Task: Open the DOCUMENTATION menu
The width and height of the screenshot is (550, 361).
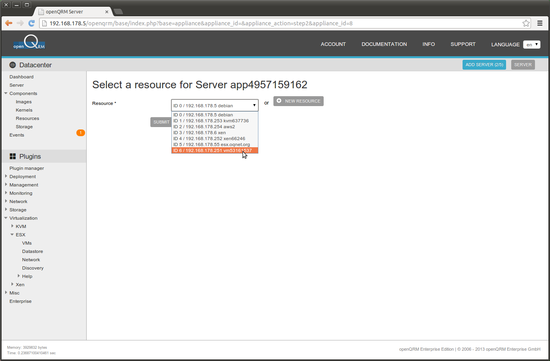Action: 384,44
